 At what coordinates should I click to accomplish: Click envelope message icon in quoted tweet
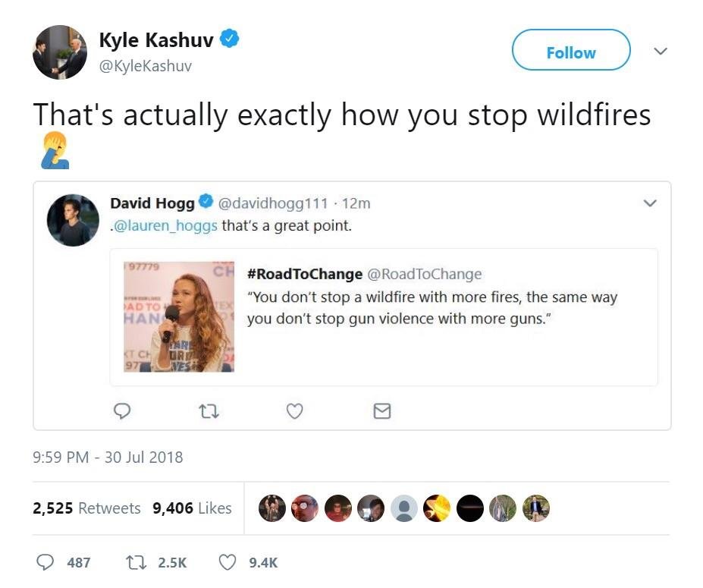coord(382,410)
